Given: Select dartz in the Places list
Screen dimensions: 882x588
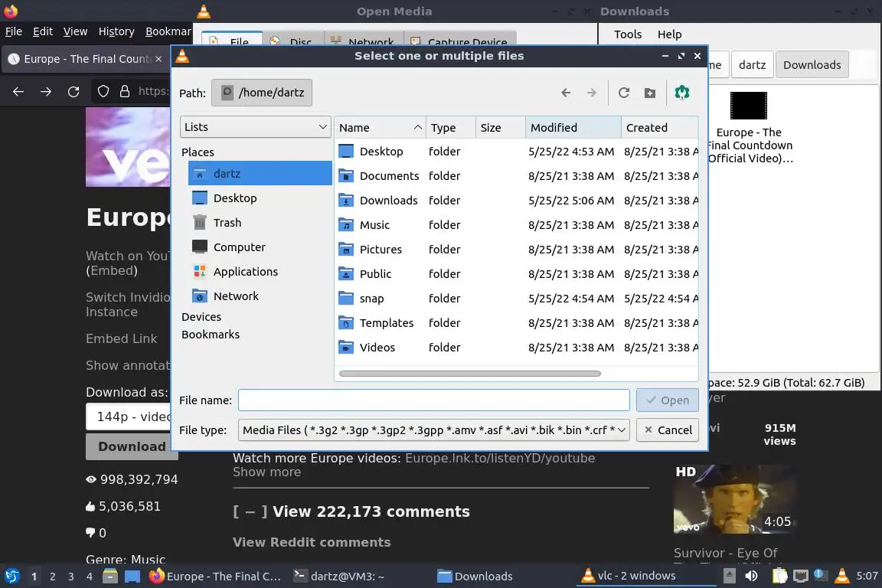Looking at the screenshot, I should pos(260,173).
